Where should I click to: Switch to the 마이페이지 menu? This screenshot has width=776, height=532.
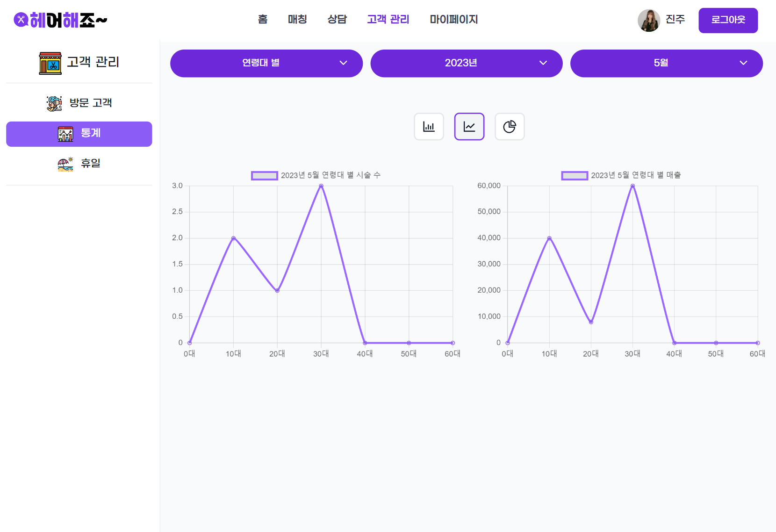(453, 20)
